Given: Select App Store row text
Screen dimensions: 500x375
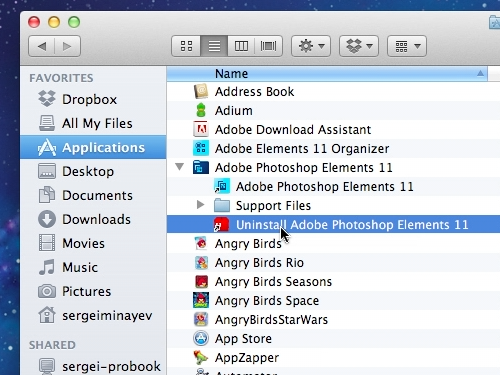Looking at the screenshot, I should tap(243, 339).
